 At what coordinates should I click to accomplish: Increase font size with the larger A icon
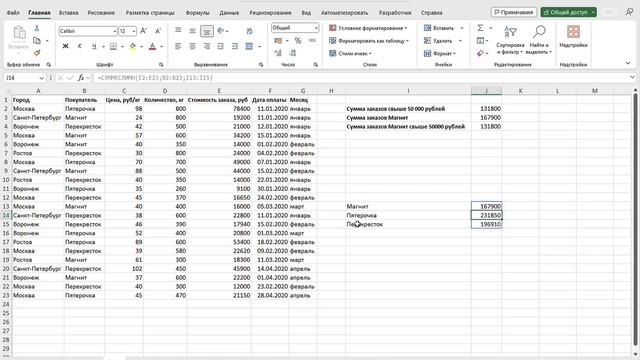point(144,31)
